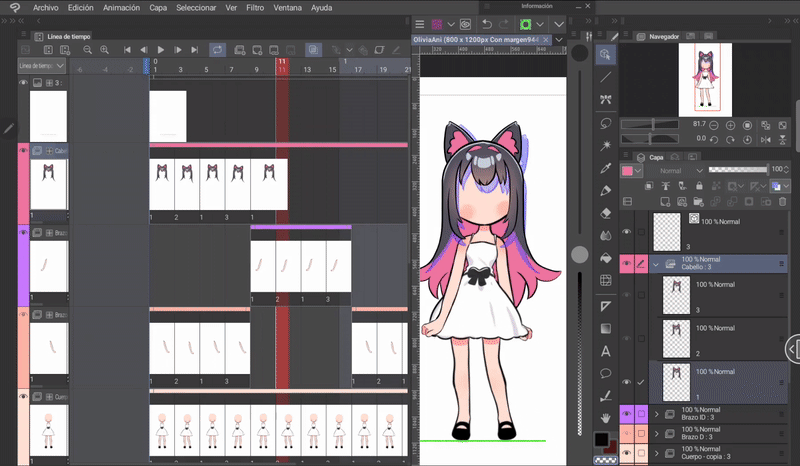Toggle lock layer icon
800x466 pixels.
pyautogui.click(x=699, y=186)
